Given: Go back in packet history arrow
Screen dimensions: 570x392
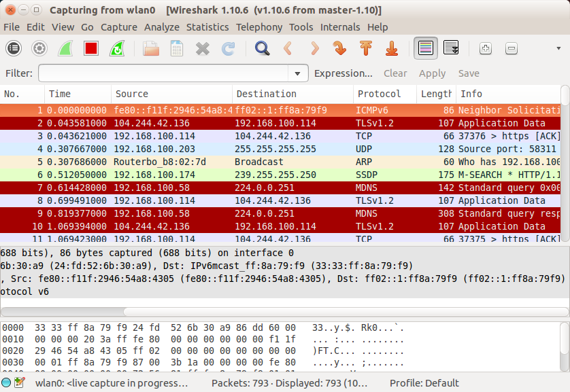Looking at the screenshot, I should click(x=288, y=48).
